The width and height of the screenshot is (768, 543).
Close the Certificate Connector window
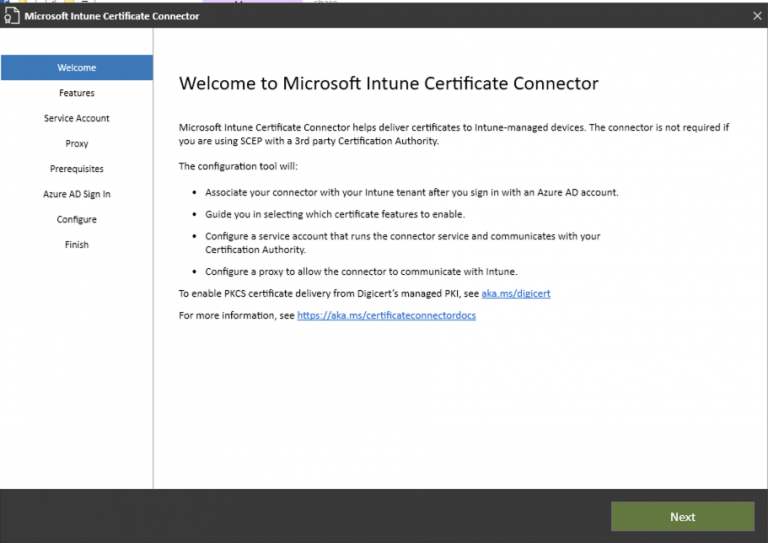756,16
